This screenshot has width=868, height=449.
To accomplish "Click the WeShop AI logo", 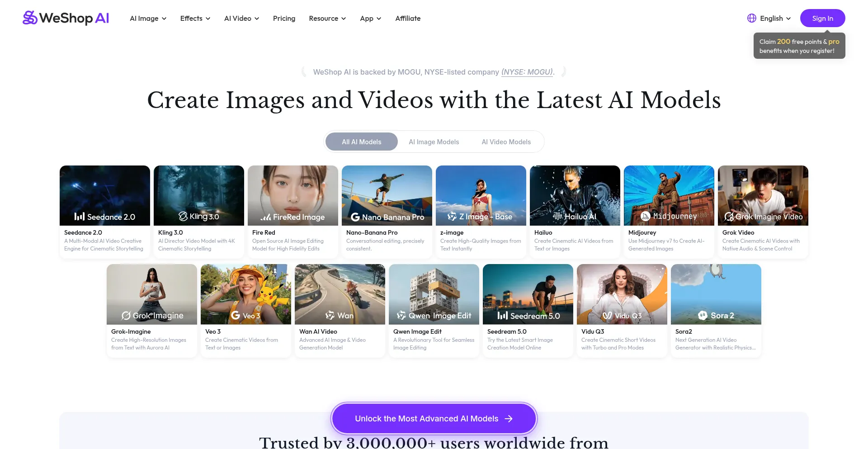I will [x=66, y=18].
